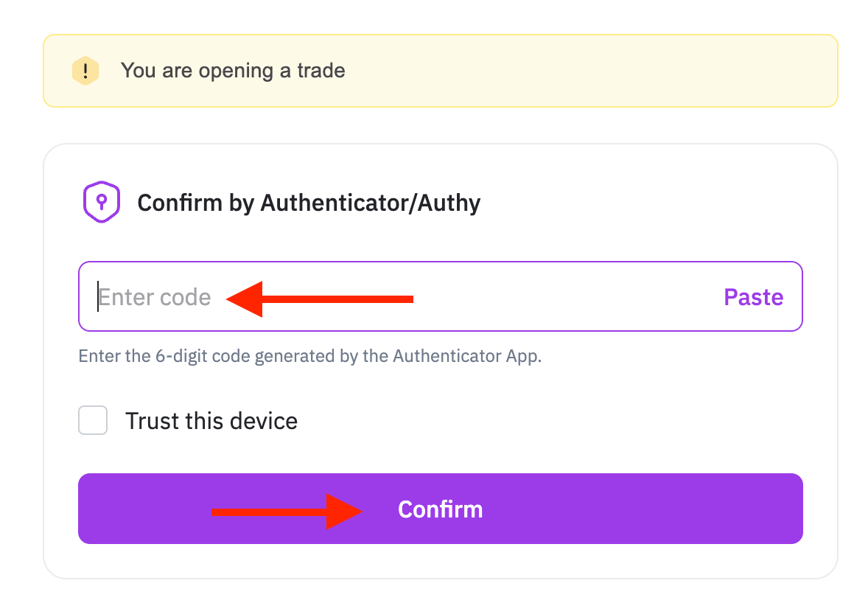
Task: Select the You are opening a trade message
Action: coord(233,71)
